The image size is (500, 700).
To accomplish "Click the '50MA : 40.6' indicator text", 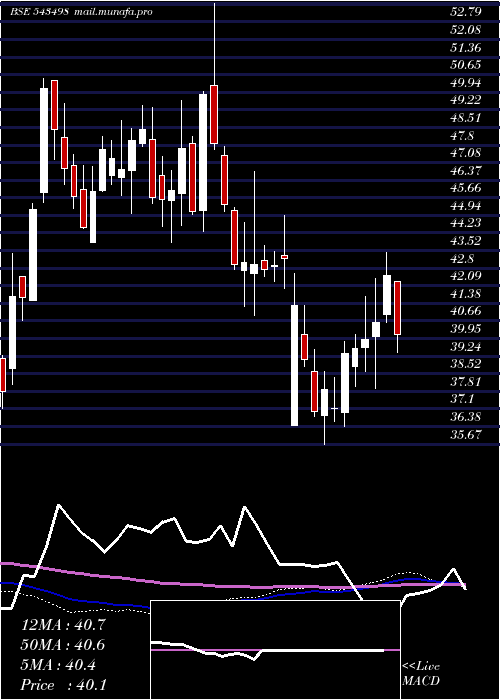I will 63,645.
